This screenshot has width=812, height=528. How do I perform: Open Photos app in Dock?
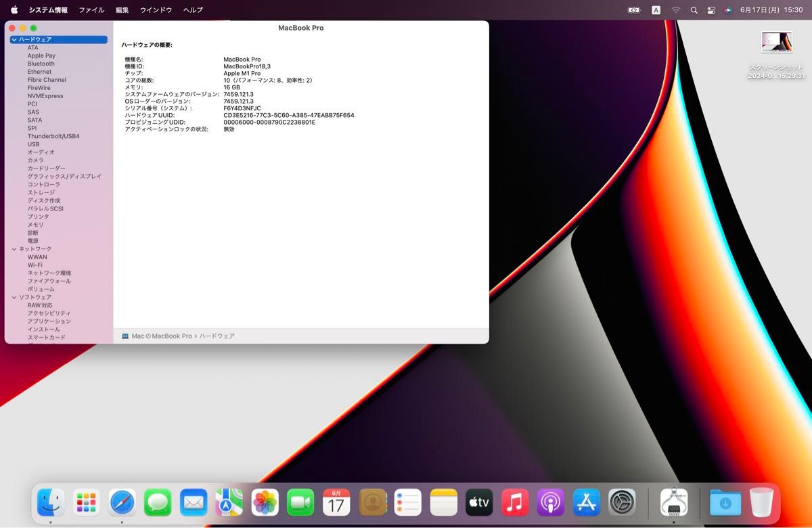click(x=265, y=502)
